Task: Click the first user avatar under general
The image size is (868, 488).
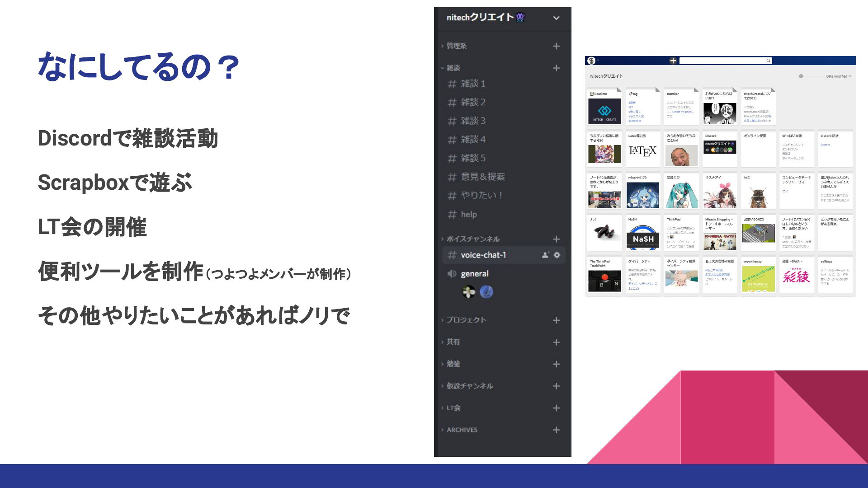Action: tap(469, 292)
